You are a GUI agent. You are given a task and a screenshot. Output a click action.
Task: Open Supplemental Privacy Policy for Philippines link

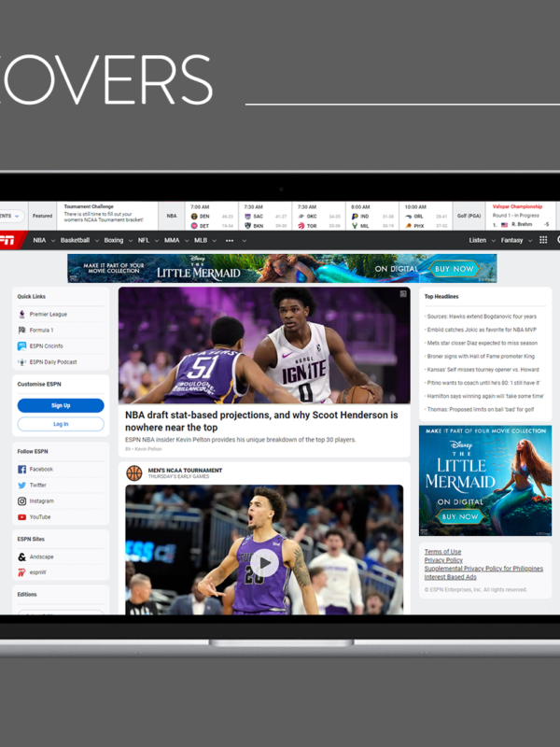pos(483,569)
